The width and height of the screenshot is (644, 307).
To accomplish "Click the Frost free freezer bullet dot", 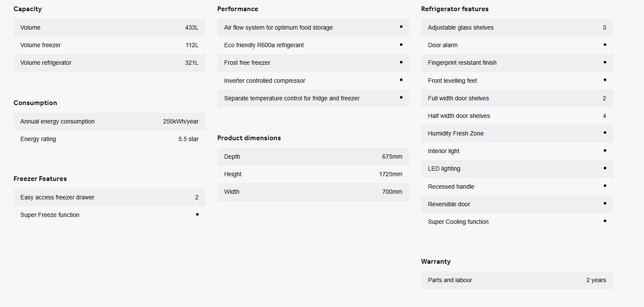I will [401, 62].
